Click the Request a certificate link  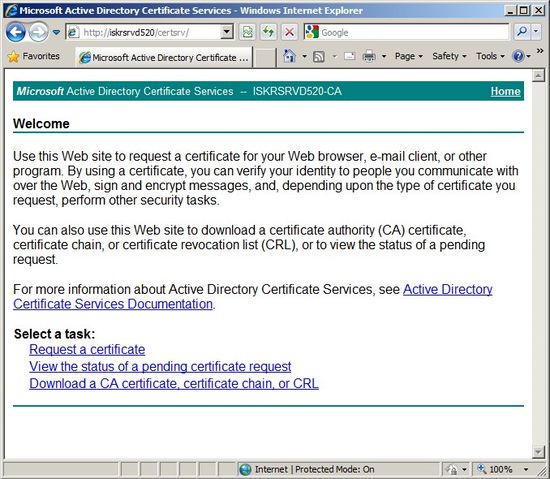87,350
